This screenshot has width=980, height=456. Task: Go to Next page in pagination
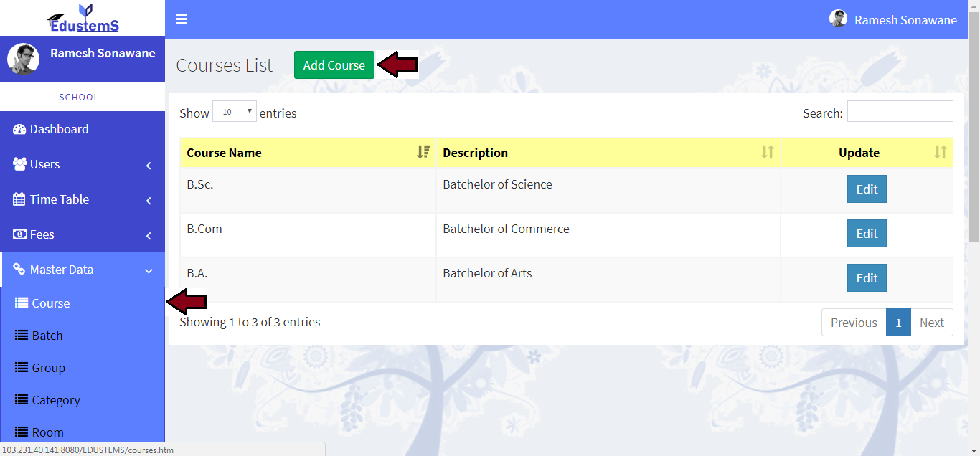click(x=931, y=323)
